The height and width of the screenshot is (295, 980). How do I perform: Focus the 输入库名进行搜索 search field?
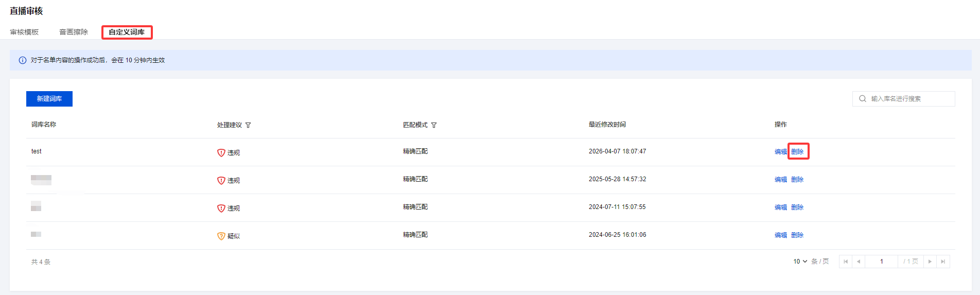pos(904,99)
